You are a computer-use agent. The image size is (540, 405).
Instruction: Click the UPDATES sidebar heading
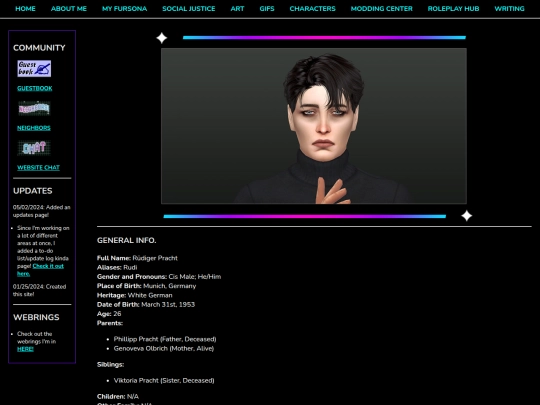33,191
